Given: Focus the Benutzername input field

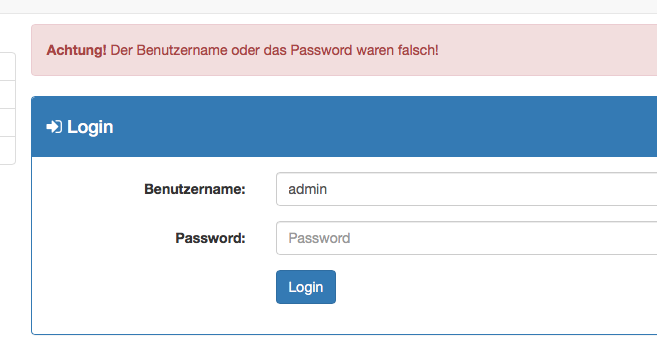Looking at the screenshot, I should (466, 189).
